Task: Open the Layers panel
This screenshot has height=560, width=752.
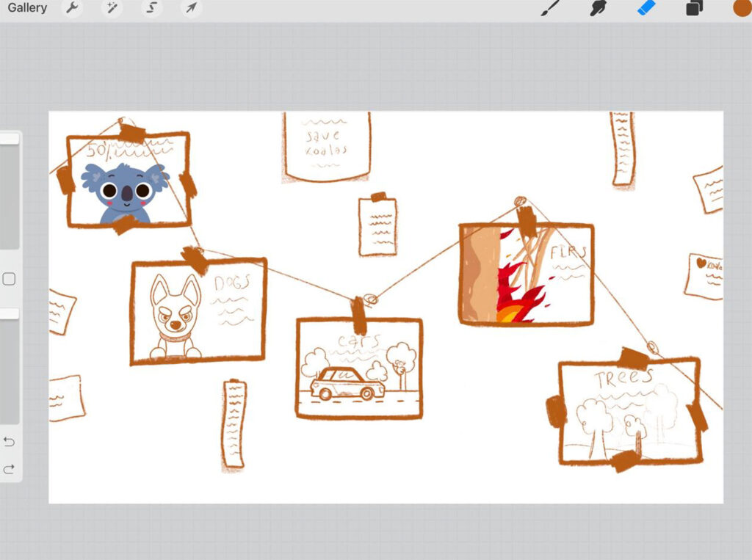Action: point(694,8)
